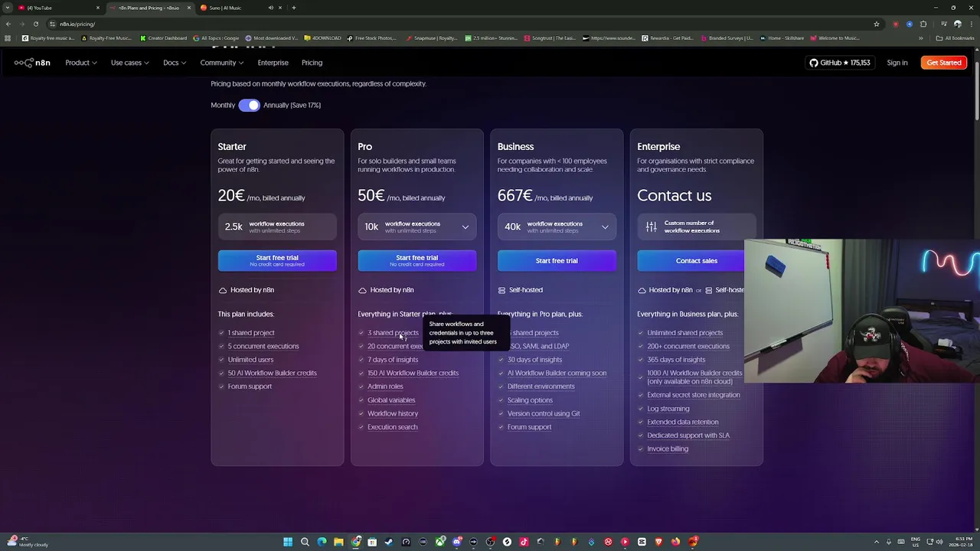
Task: Click Sign in in the header
Action: click(x=897, y=63)
